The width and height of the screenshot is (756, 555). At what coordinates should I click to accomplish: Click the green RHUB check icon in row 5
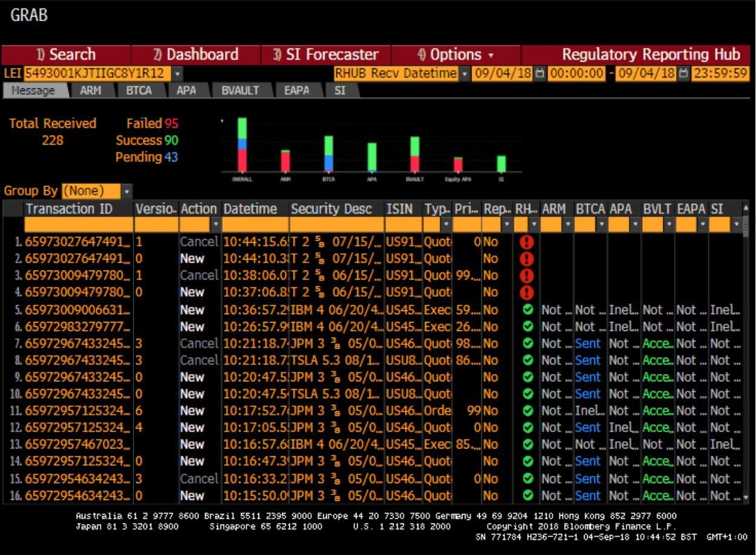point(527,310)
